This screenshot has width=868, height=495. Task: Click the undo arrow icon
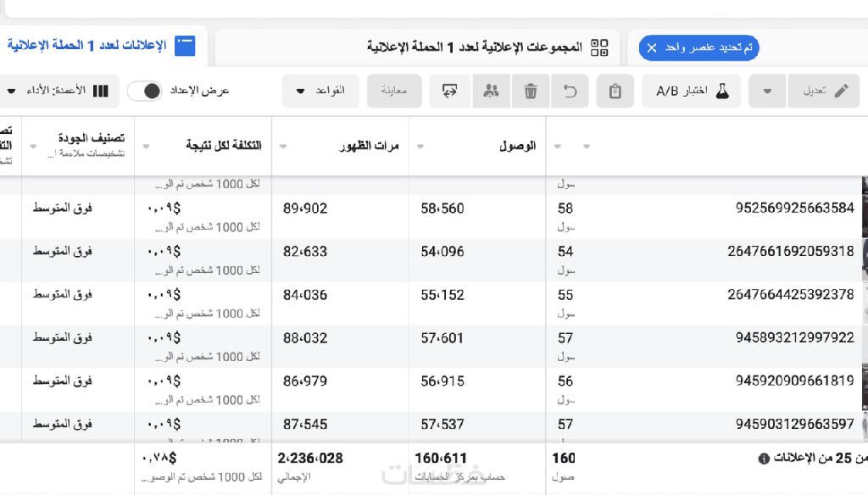coord(570,92)
